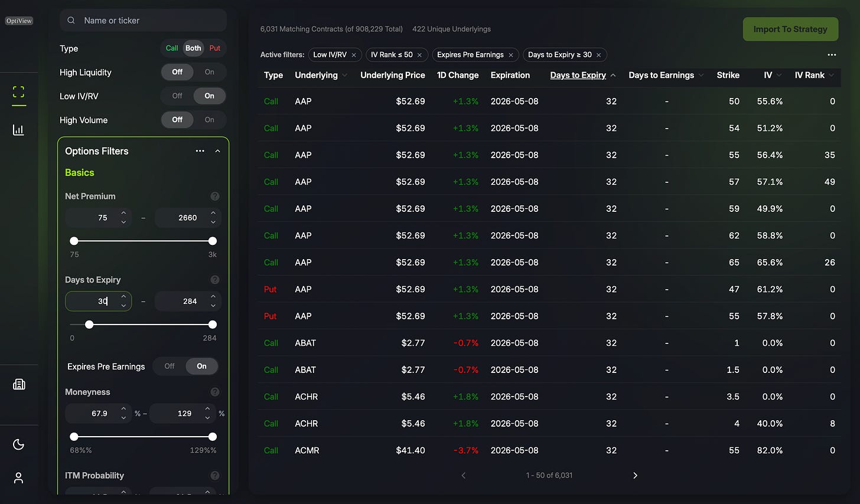Click the Days to Expiry minimum input
860x504 pixels.
[x=98, y=301]
